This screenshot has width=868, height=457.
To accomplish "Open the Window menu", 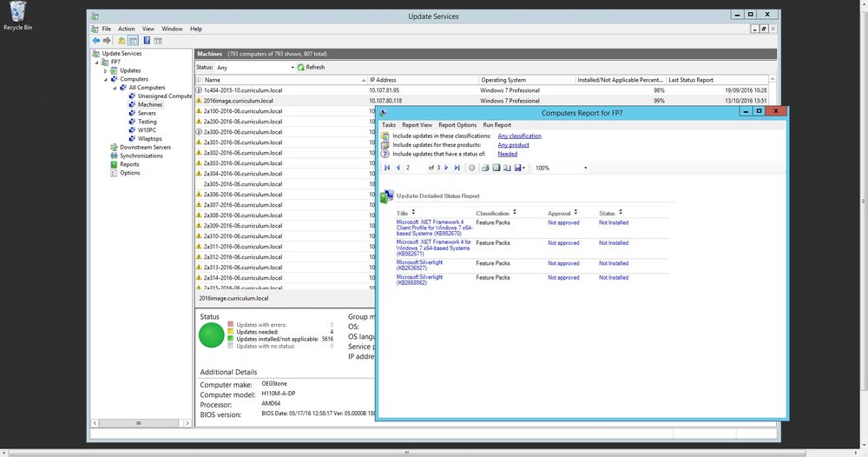I will click(x=172, y=29).
